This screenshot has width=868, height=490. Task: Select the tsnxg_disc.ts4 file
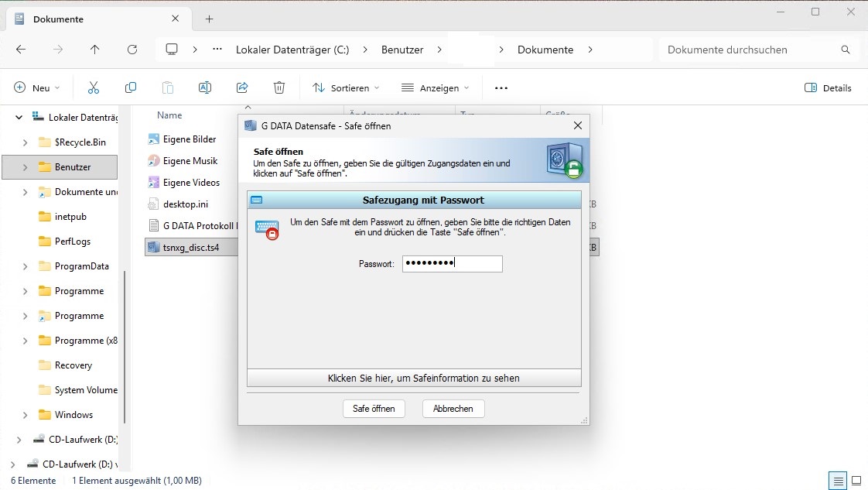coord(191,247)
